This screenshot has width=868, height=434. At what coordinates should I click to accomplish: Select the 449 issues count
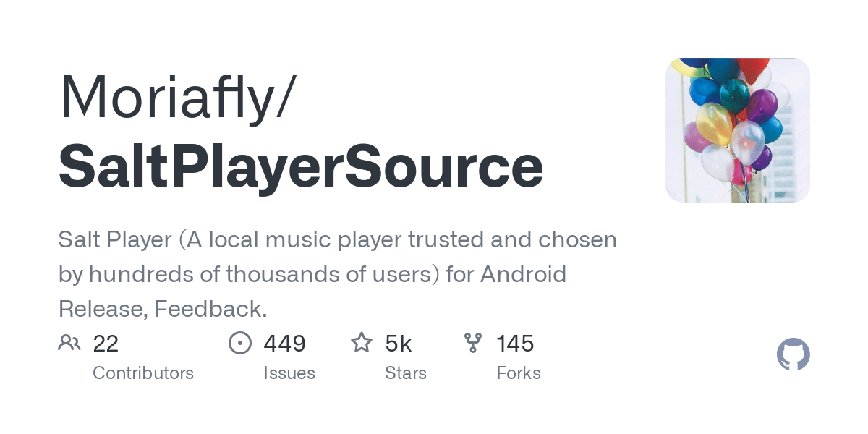284,344
